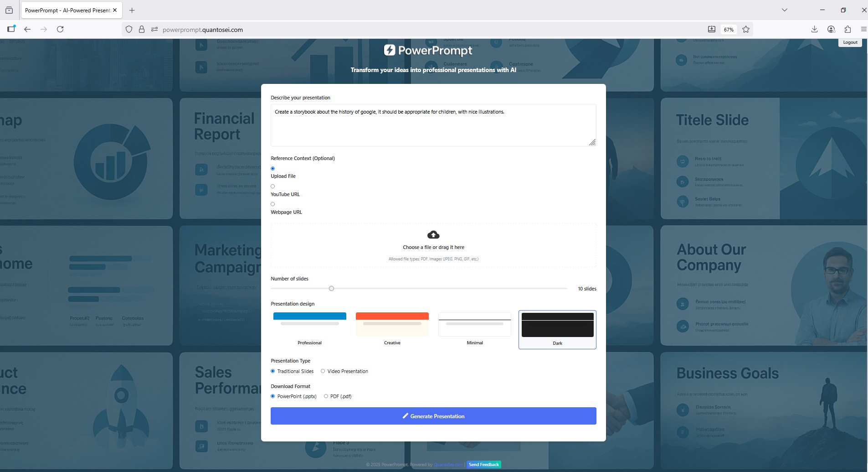Close the PowerPrompt tab

[x=115, y=10]
